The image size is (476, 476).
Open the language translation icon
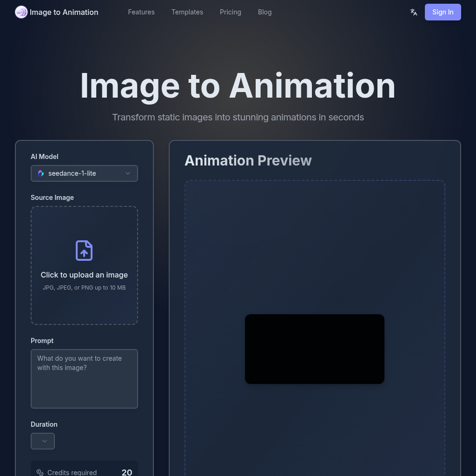(x=413, y=12)
